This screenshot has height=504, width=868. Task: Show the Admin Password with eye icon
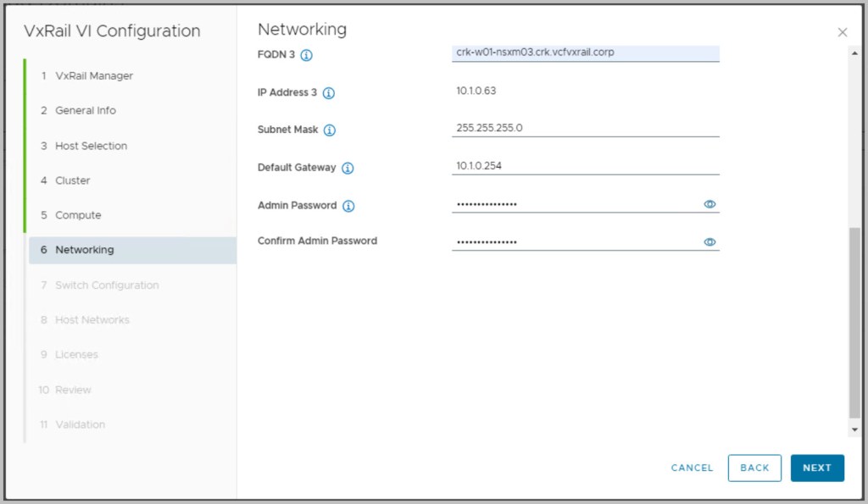tap(709, 204)
